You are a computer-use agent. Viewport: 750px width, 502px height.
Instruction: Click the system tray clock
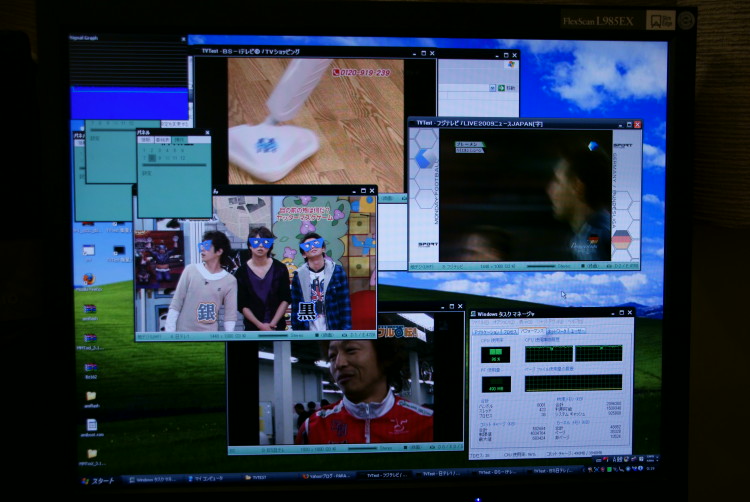651,468
